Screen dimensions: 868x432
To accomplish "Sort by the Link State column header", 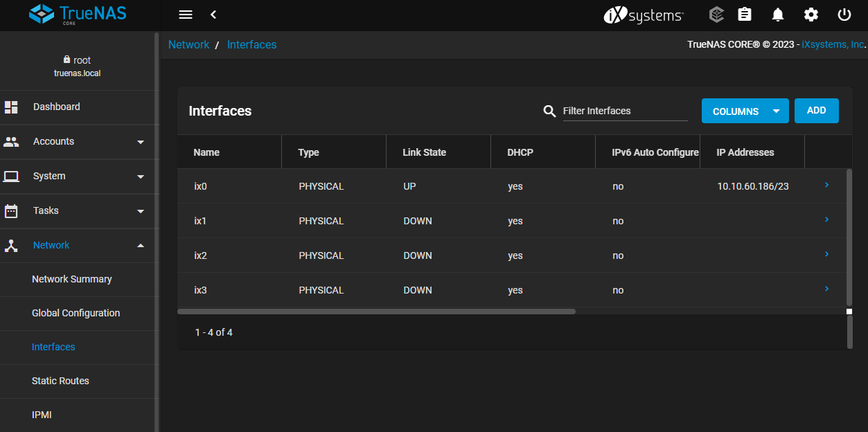I will (424, 152).
